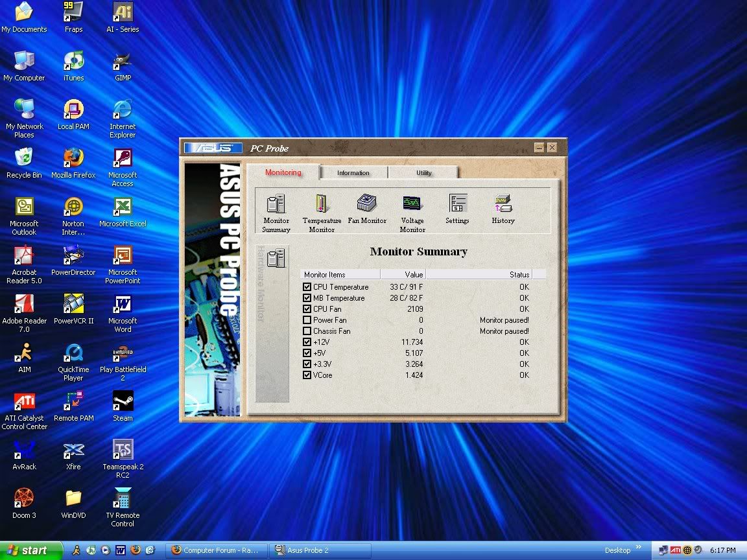Open the Monitor Summary view icon
This screenshot has height=560, width=747.
pyautogui.click(x=276, y=213)
